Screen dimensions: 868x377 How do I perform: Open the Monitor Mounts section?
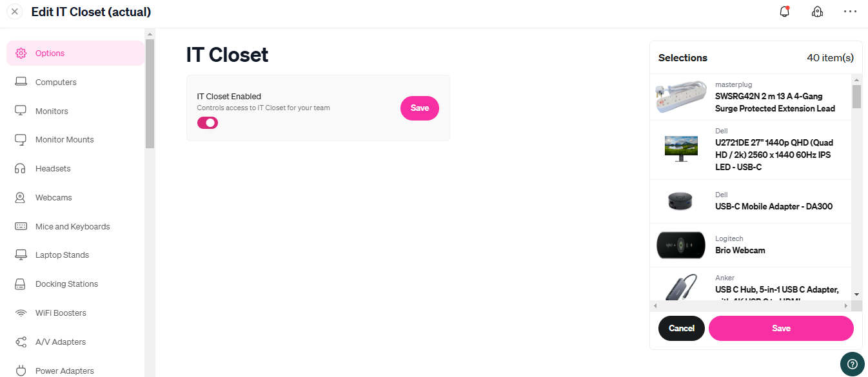click(65, 139)
